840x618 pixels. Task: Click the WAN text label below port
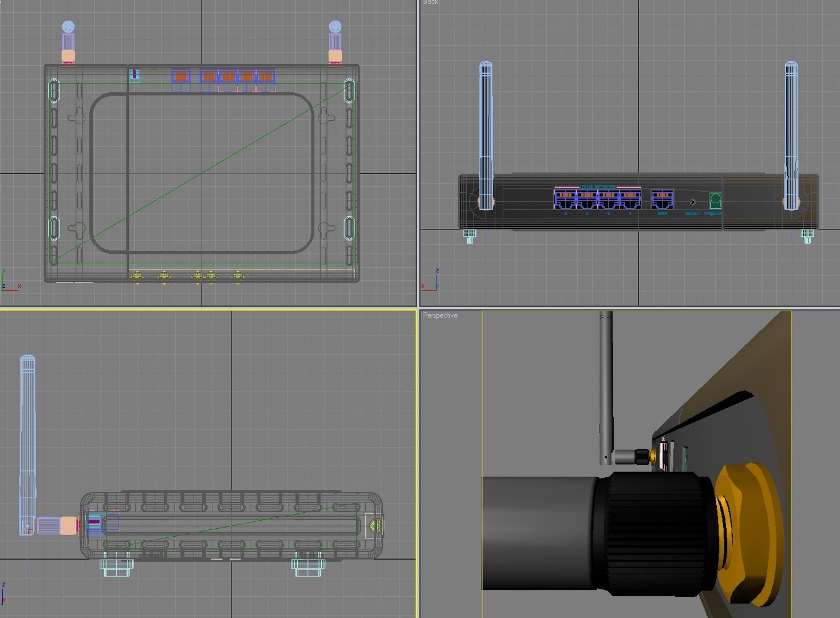click(662, 213)
